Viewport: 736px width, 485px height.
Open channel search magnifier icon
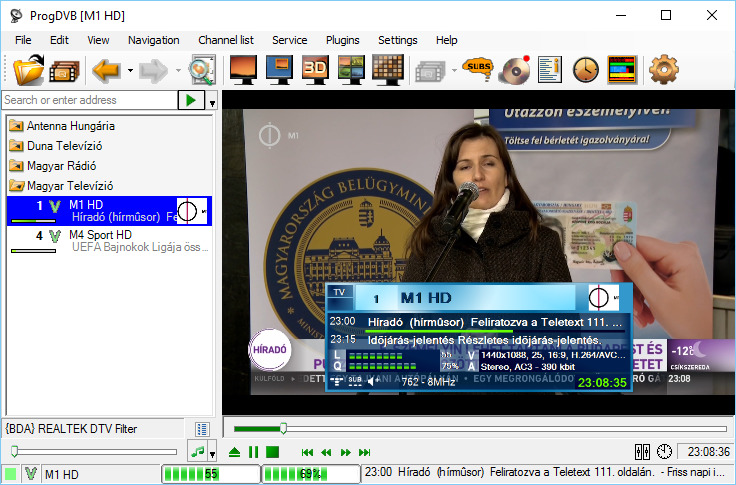click(x=202, y=70)
